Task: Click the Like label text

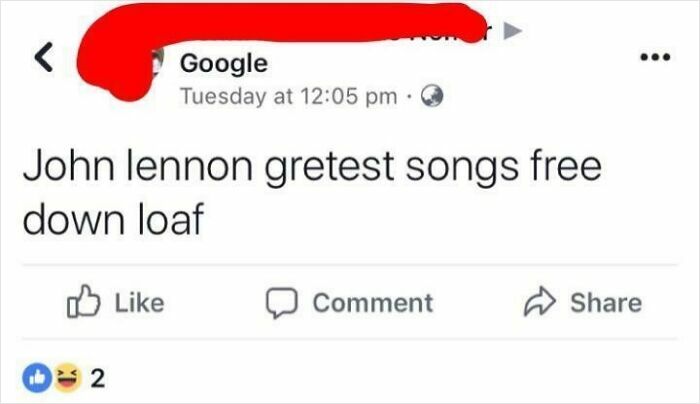Action: pos(139,303)
